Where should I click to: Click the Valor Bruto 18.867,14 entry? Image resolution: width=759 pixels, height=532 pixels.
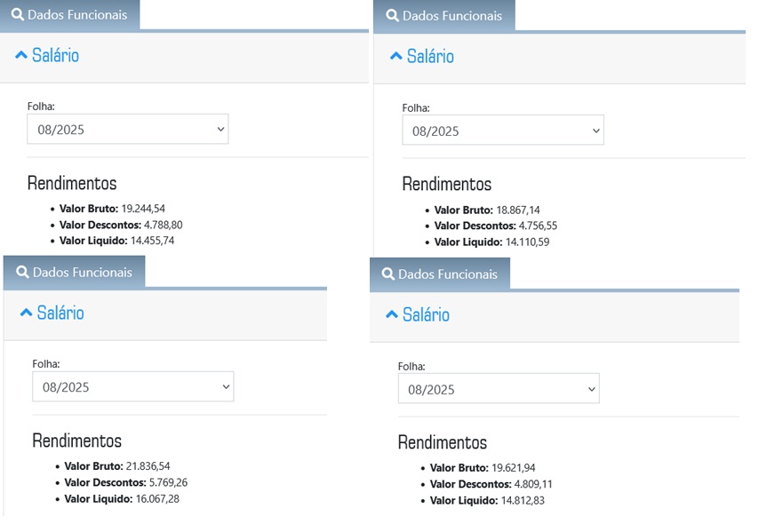point(486,210)
